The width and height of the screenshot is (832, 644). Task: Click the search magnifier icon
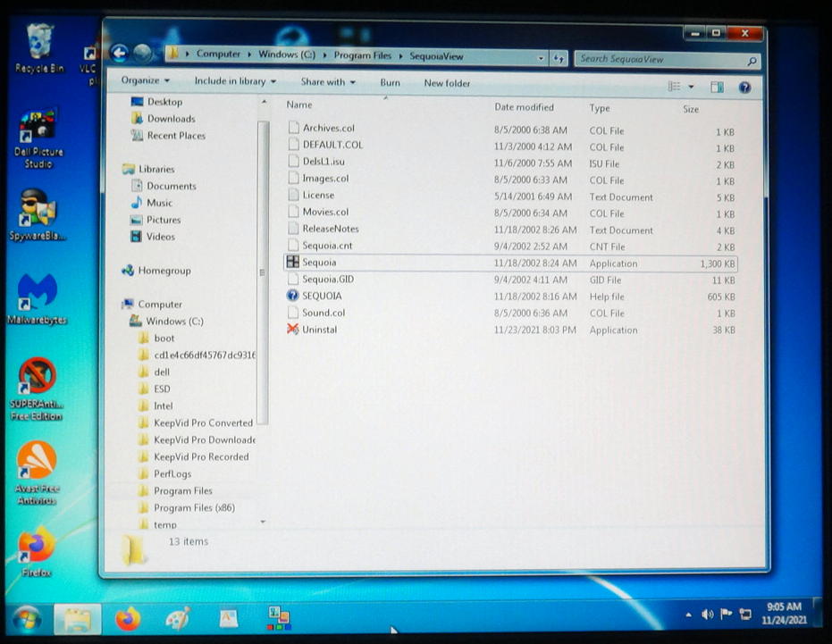[752, 62]
